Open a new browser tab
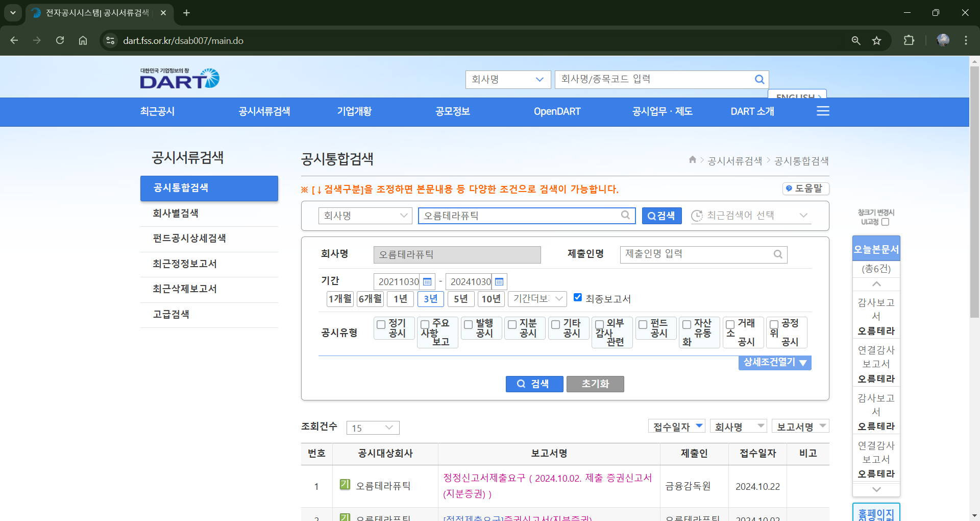This screenshot has height=521, width=980. point(187,13)
